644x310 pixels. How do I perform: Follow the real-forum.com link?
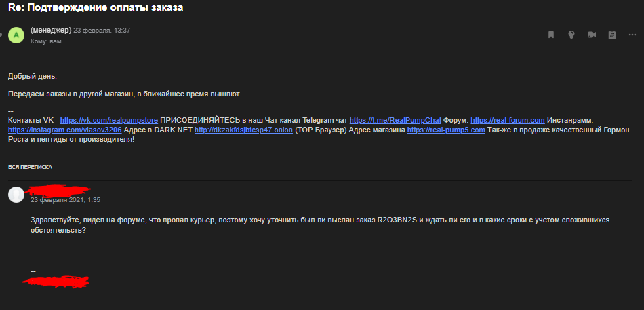507,120
